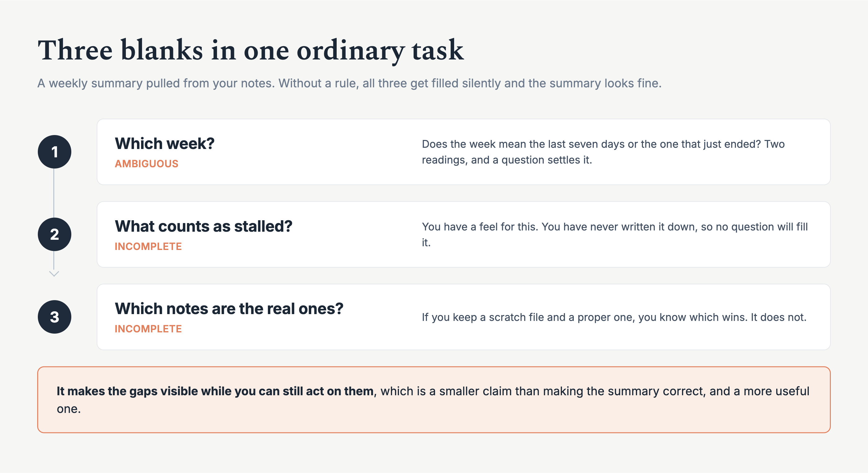Click the 'You have a feel for this' description
Image resolution: width=868 pixels, height=473 pixels.
[615, 234]
